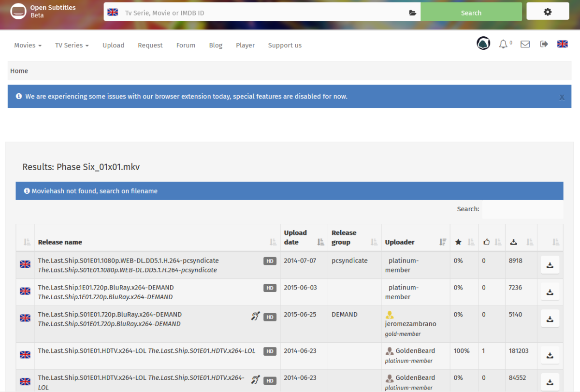Open the Request page
Viewport: 580px width, 392px height.
click(x=150, y=45)
